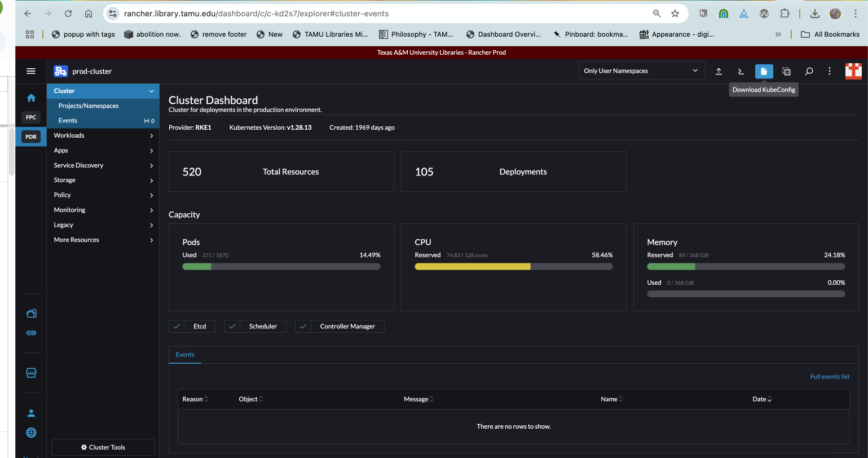Open browser downloads icon
This screenshot has width=868, height=458.
(815, 14)
